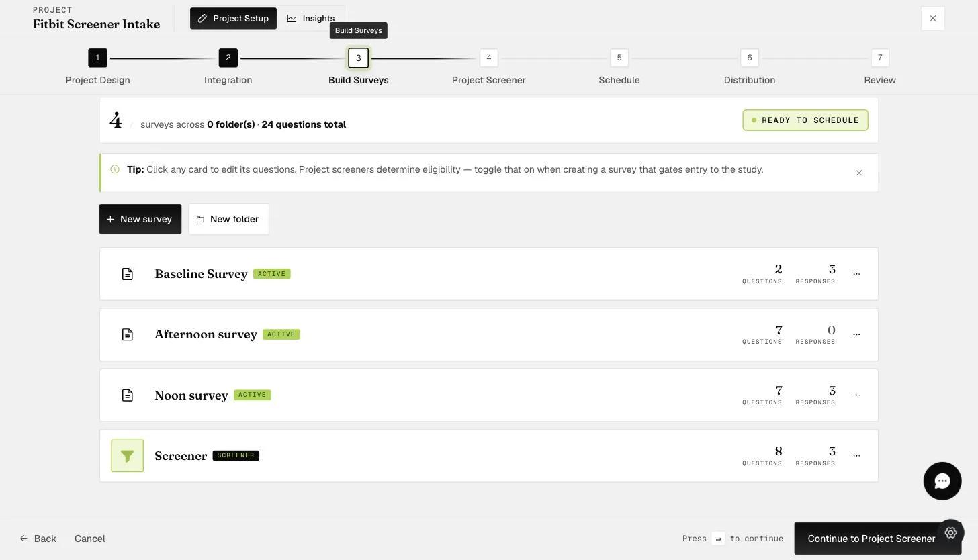Click the '24 questions total' summary text
The width and height of the screenshot is (978, 560).
click(x=304, y=124)
